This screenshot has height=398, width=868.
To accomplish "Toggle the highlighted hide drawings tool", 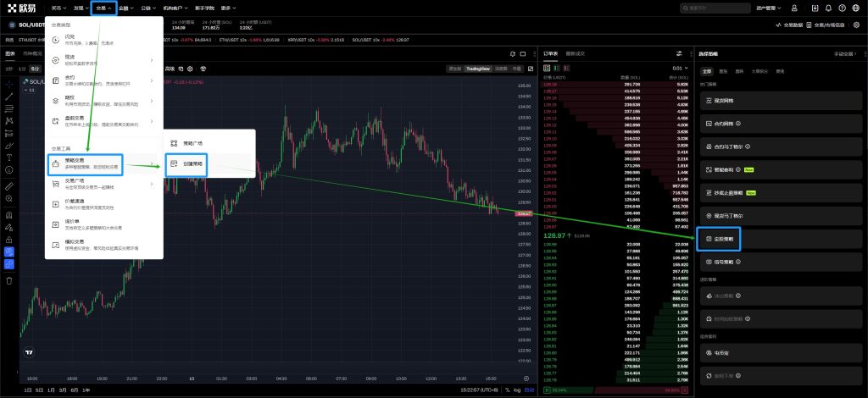I will (8, 252).
